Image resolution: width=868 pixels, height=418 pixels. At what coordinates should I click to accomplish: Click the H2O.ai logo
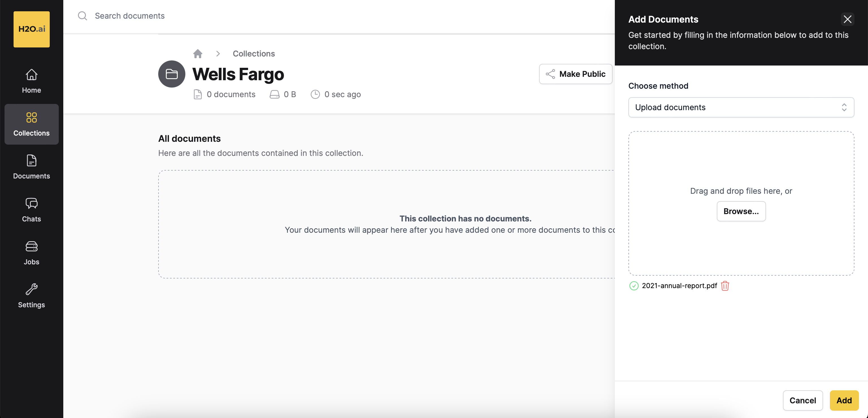(31, 29)
